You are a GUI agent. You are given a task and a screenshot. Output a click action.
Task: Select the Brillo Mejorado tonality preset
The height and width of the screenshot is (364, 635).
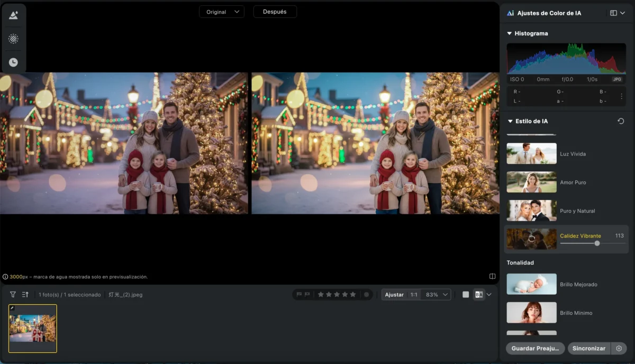(531, 284)
